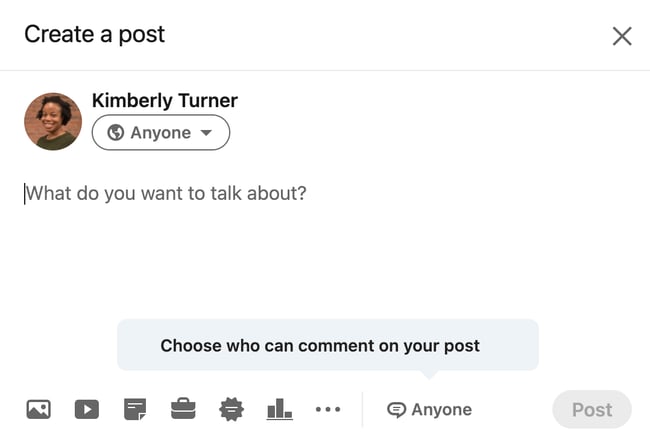650x443 pixels.
Task: Open the Anyone post visibility dropdown
Action: coord(160,133)
